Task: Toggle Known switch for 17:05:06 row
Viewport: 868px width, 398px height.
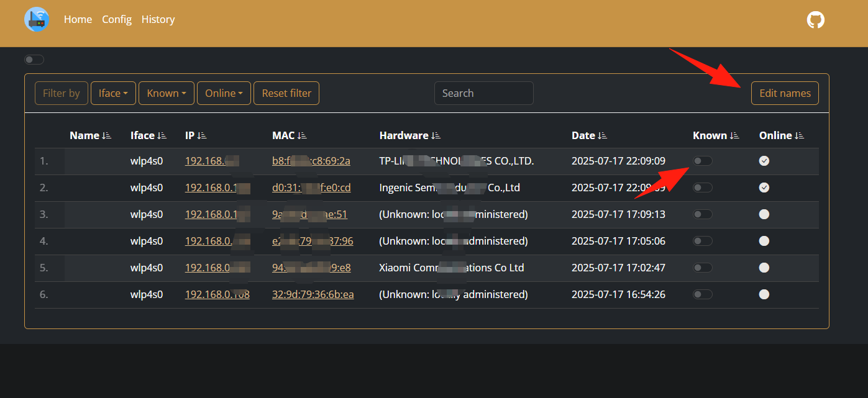Action: point(703,241)
